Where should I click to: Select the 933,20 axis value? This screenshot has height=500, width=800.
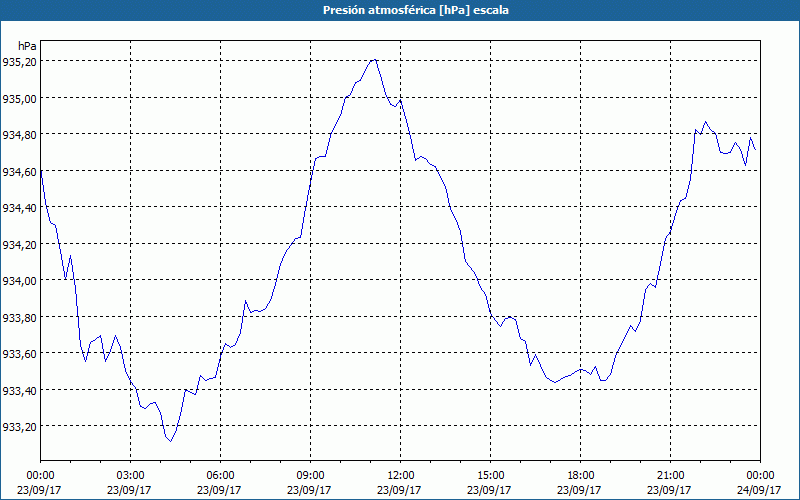click(x=19, y=427)
